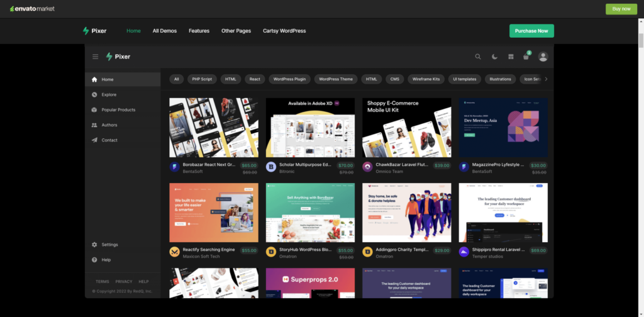Select the Illustrations filter chip

point(500,79)
